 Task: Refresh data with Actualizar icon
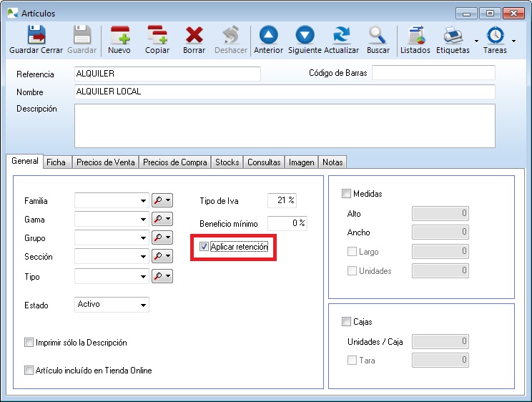pos(342,36)
